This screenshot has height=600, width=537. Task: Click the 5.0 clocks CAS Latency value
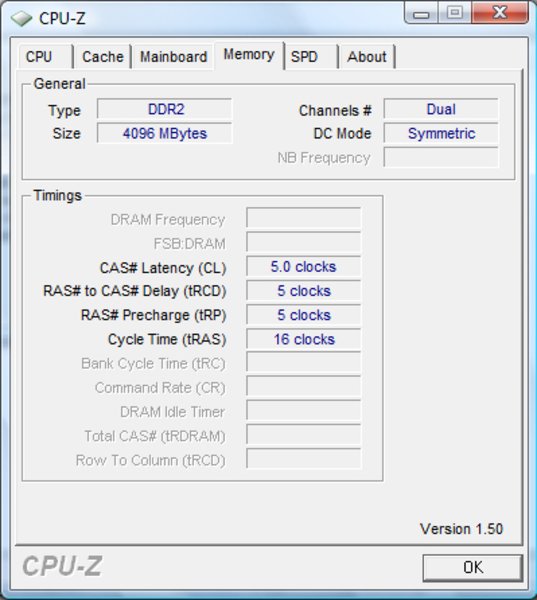304,266
